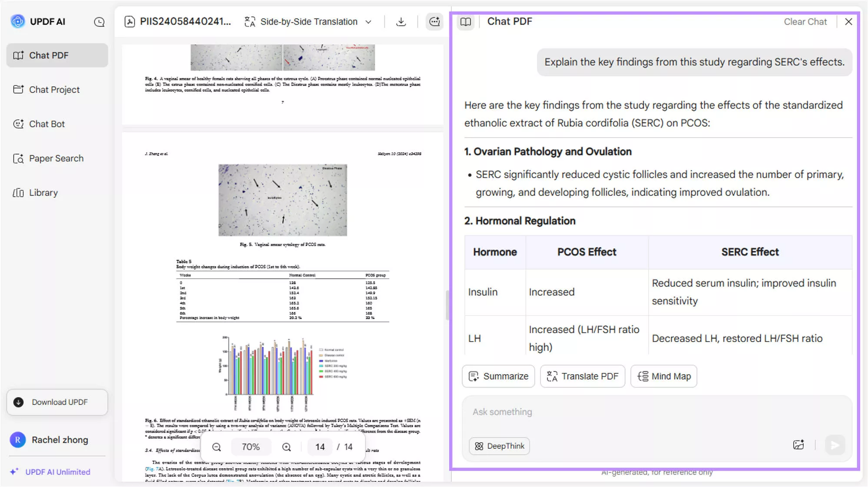Click Clear Chat
This screenshot has height=487, width=868.
tap(805, 22)
